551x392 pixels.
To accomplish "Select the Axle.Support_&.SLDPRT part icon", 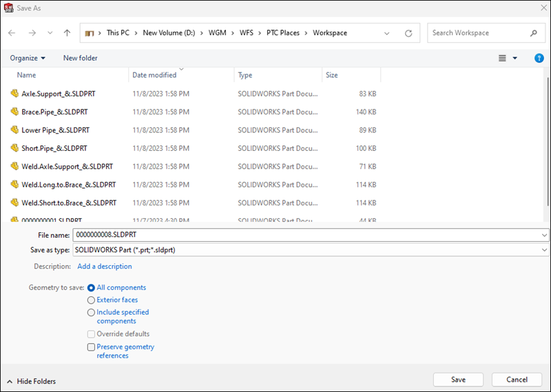I will coord(14,93).
